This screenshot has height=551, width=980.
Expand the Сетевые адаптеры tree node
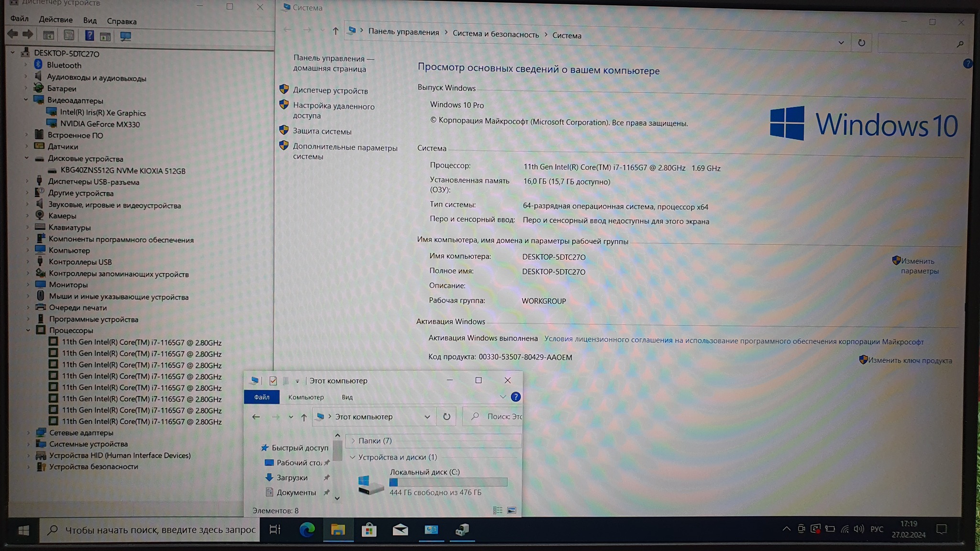28,433
